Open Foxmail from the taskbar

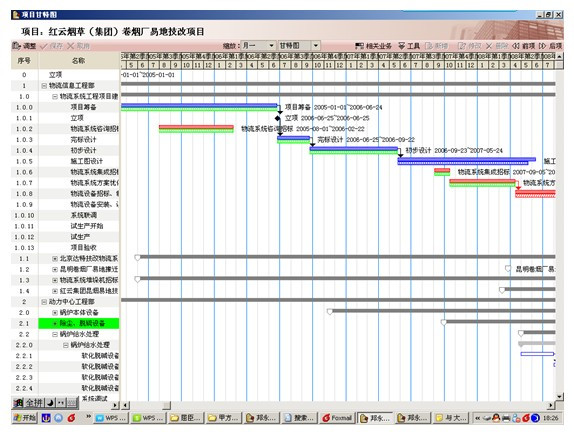pyautogui.click(x=338, y=418)
